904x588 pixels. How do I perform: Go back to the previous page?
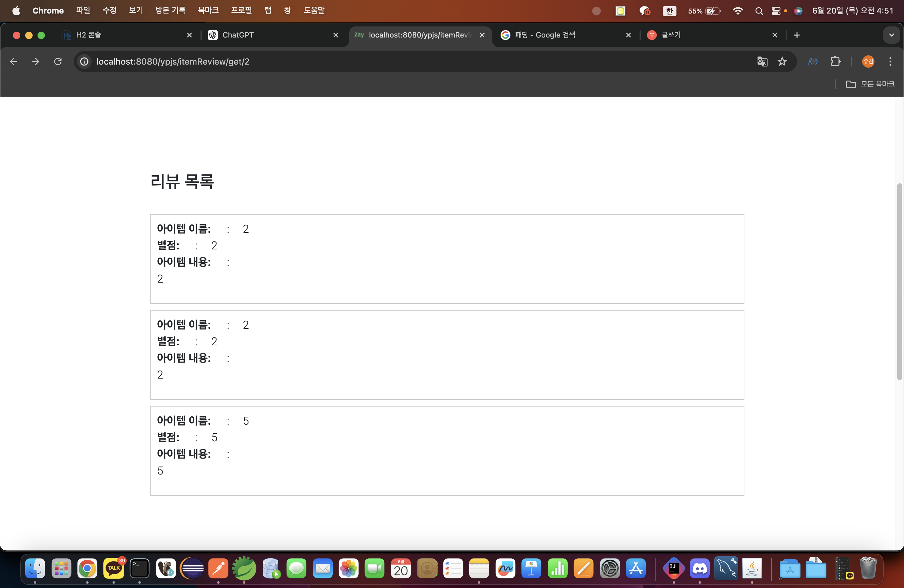click(14, 62)
